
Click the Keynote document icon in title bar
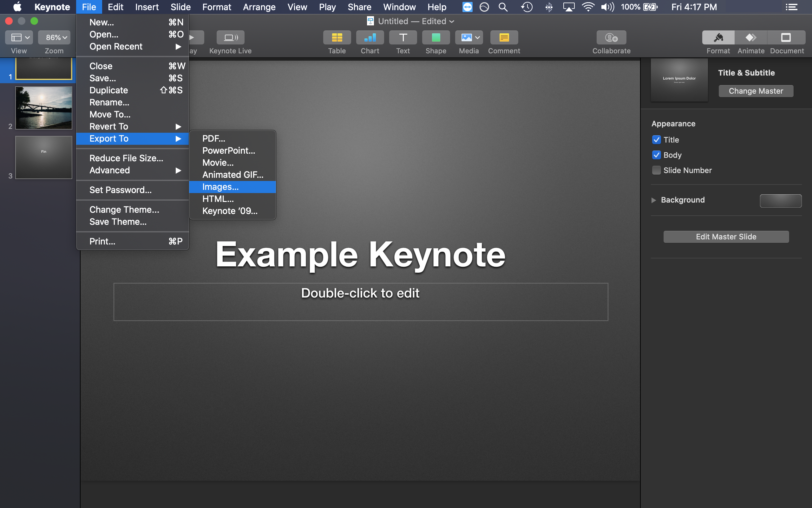point(370,21)
